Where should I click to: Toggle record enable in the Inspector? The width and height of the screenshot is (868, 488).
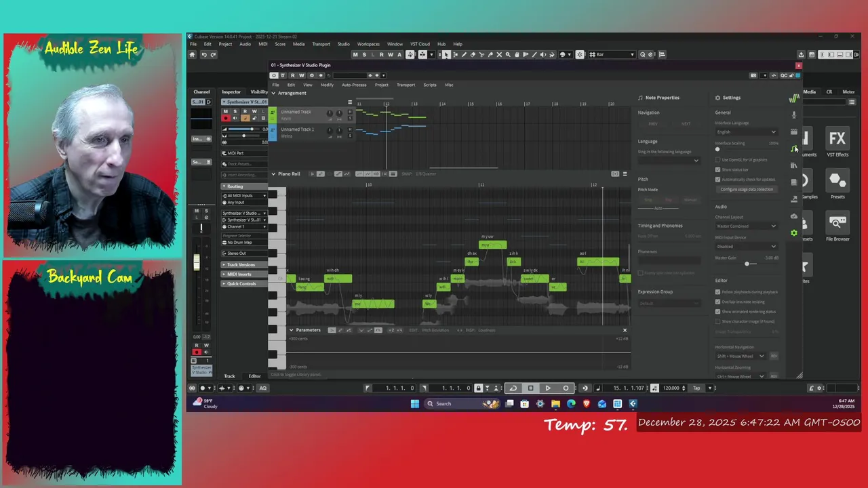point(226,119)
